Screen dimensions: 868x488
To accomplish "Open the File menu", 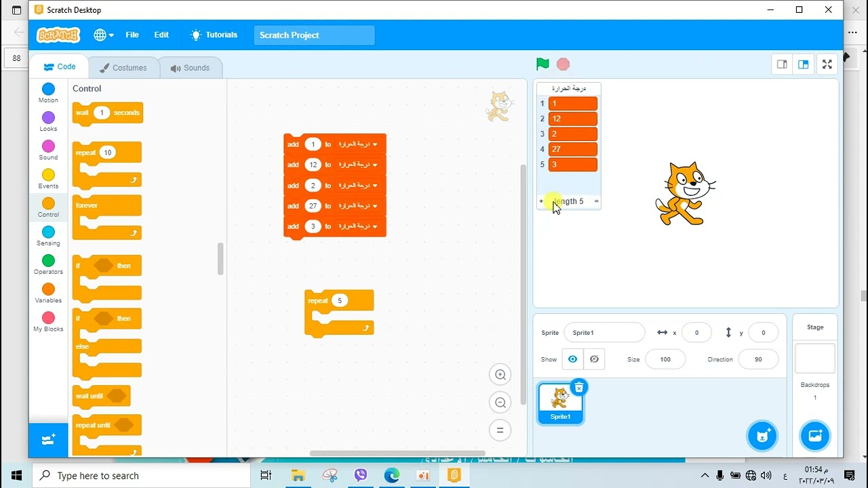I will 132,35.
